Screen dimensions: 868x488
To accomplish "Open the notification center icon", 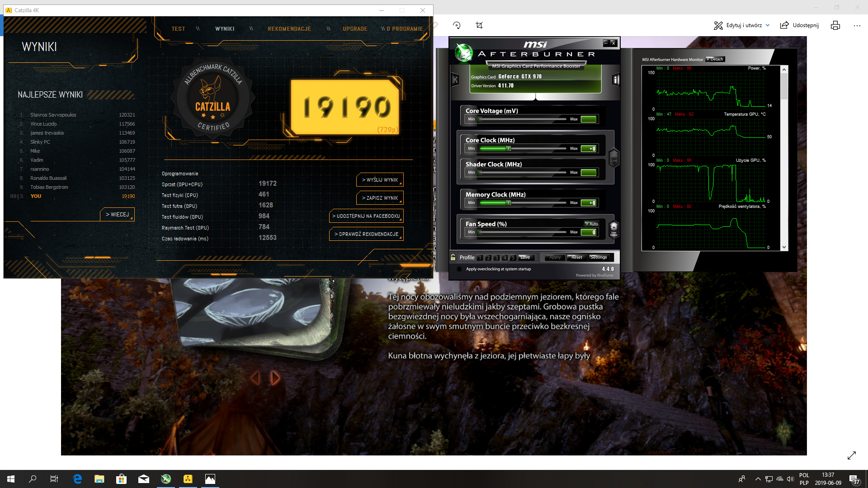I will [854, 479].
